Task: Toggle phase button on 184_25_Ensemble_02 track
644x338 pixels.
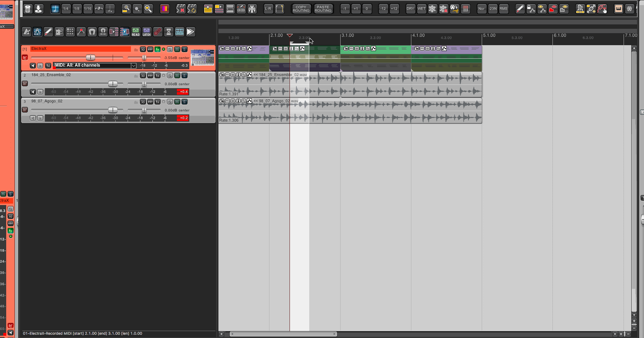Action: [170, 75]
